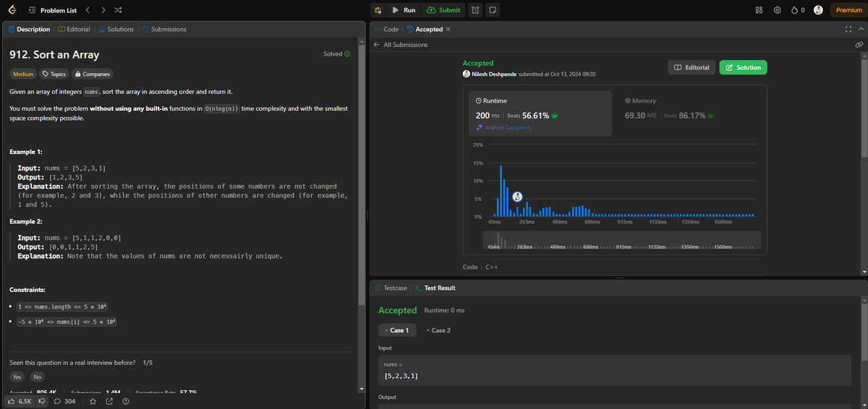Click the Premium button
This screenshot has width=868, height=409.
click(848, 10)
